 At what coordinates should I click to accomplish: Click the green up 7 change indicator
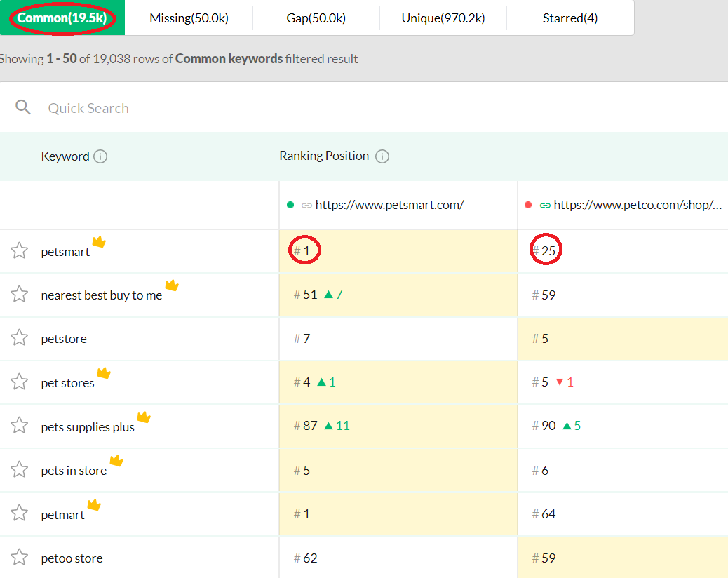333,295
